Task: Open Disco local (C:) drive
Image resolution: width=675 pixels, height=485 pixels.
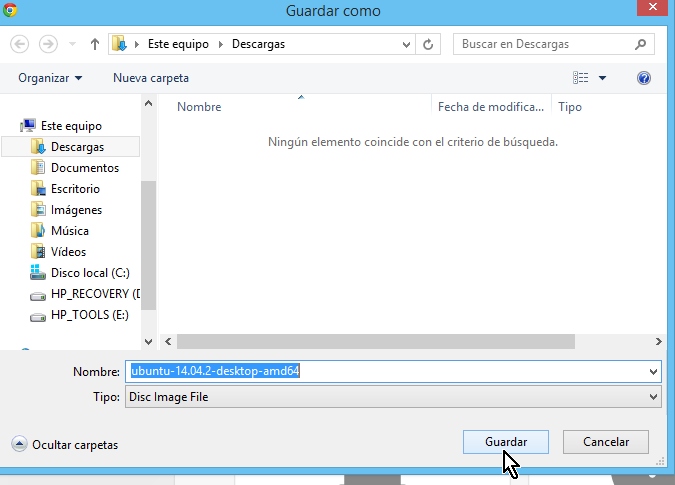Action: (x=90, y=273)
